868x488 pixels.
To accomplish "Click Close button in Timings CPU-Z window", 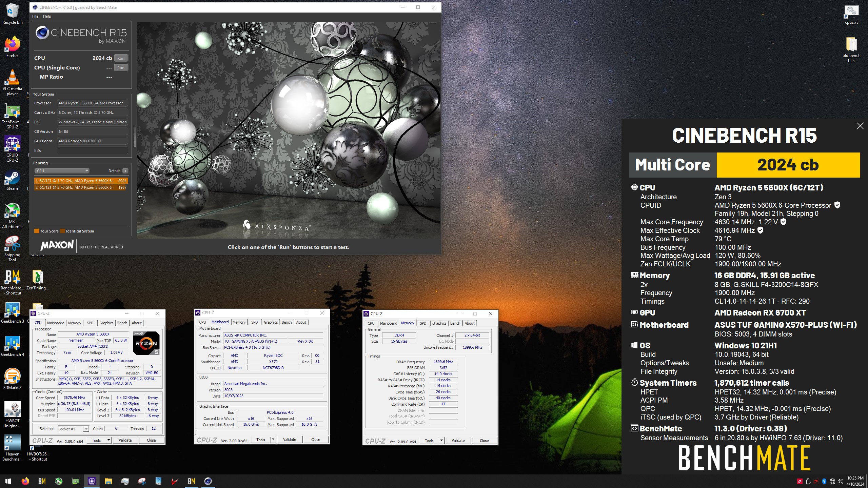I will pos(484,441).
